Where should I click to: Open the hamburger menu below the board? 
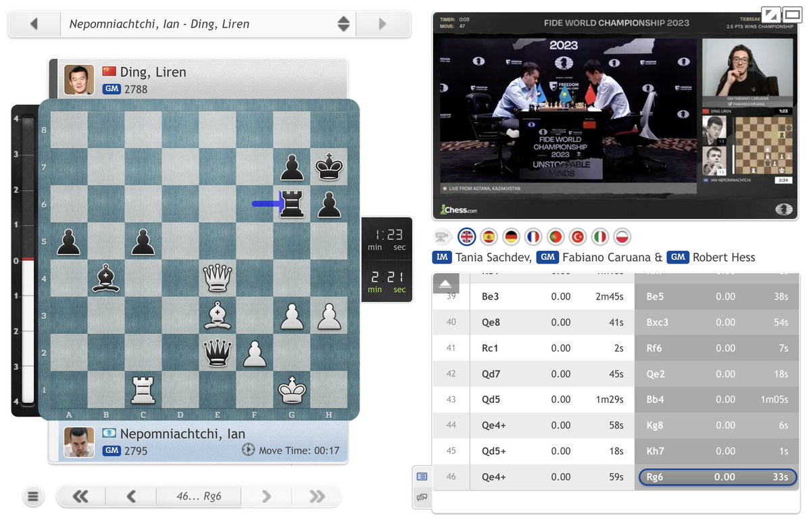32,497
